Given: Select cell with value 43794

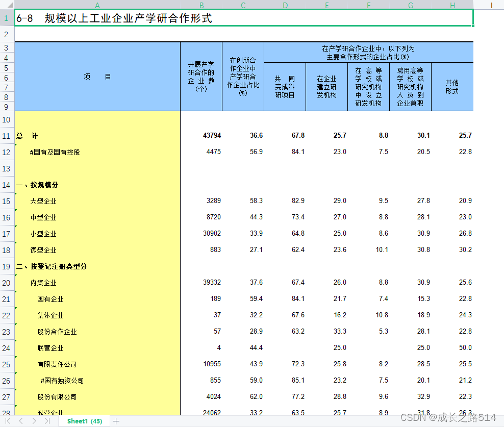Looking at the screenshot, I should [201, 136].
